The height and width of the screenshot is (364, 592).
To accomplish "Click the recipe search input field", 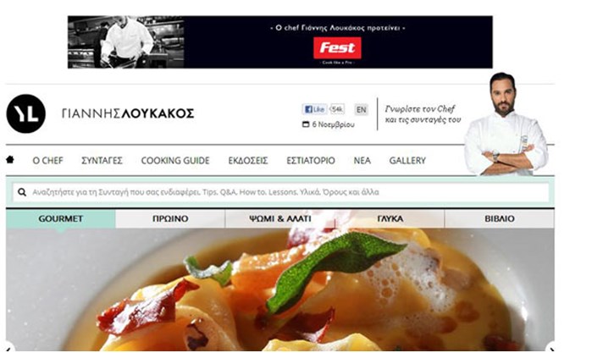I will point(280,192).
